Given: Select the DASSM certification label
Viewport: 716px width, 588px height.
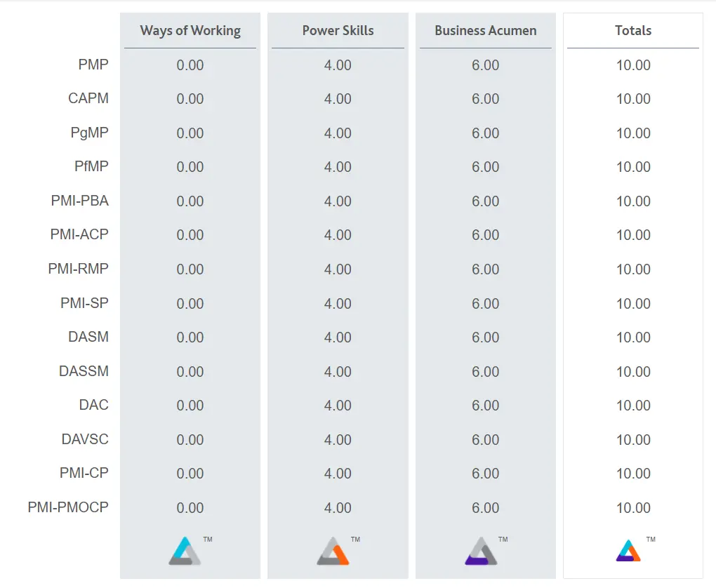Looking at the screenshot, I should (84, 372).
